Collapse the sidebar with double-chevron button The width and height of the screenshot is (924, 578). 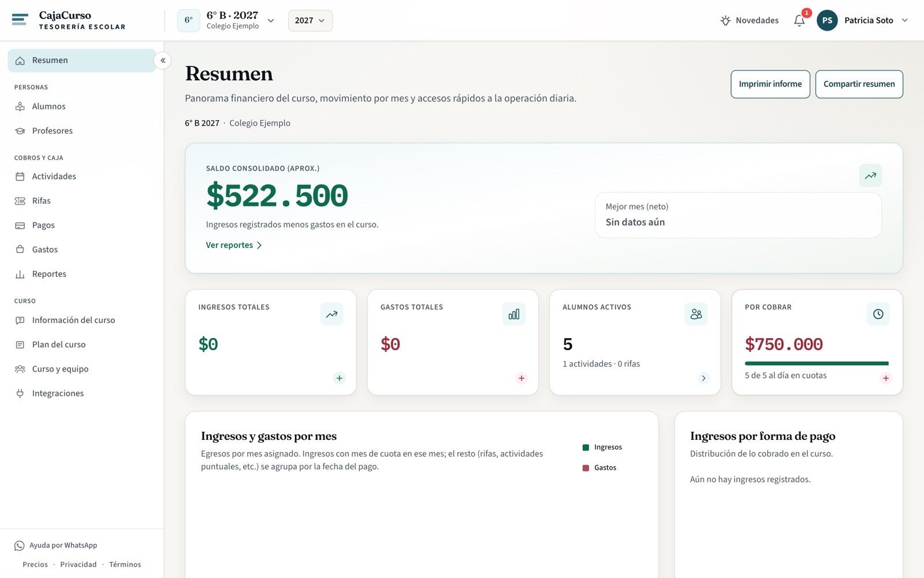[x=163, y=60]
